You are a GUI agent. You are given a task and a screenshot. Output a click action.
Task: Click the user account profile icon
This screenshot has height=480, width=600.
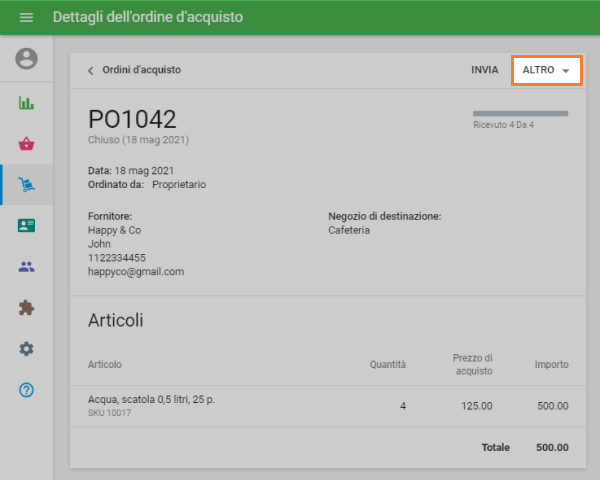(26, 59)
